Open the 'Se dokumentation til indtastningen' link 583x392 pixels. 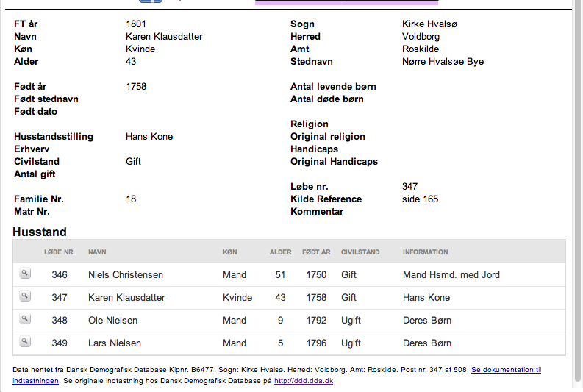pyautogui.click(x=506, y=370)
